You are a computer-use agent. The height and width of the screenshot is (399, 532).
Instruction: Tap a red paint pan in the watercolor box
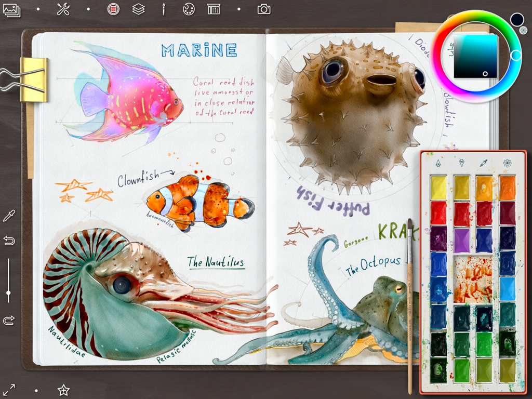[x=439, y=212]
